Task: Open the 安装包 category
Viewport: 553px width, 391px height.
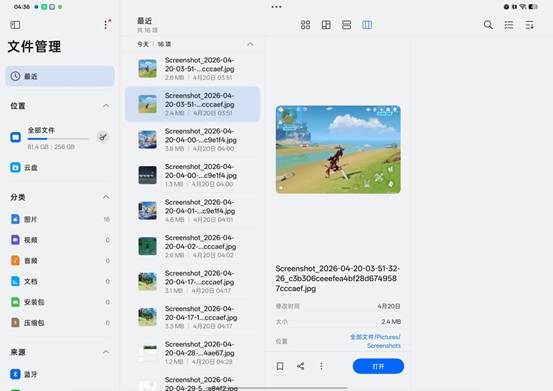Action: coord(60,302)
